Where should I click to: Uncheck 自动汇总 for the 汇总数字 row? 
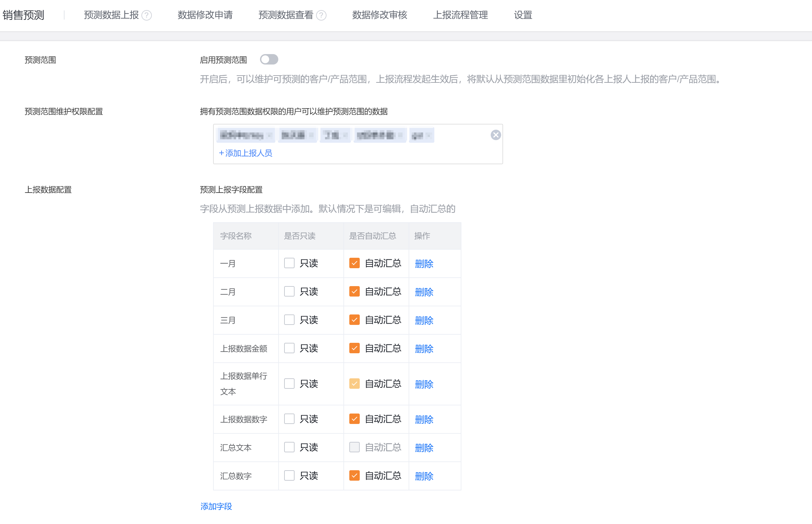[354, 475]
